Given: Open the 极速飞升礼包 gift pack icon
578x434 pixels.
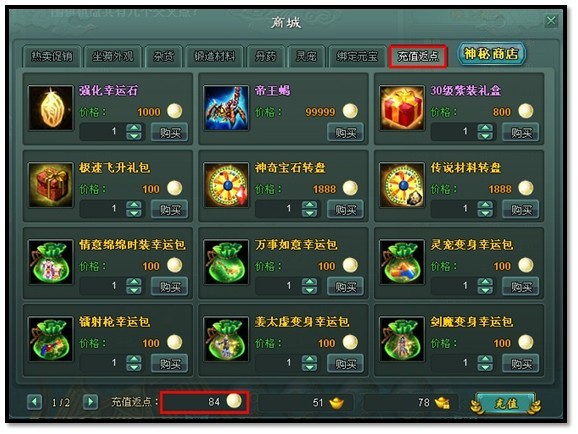Looking at the screenshot, I should tap(51, 185).
